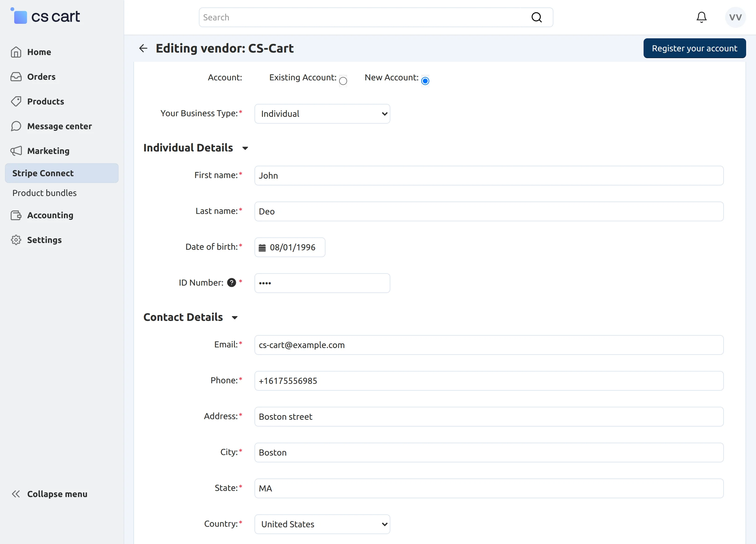
Task: Click the search magnifier icon
Action: pos(536,17)
